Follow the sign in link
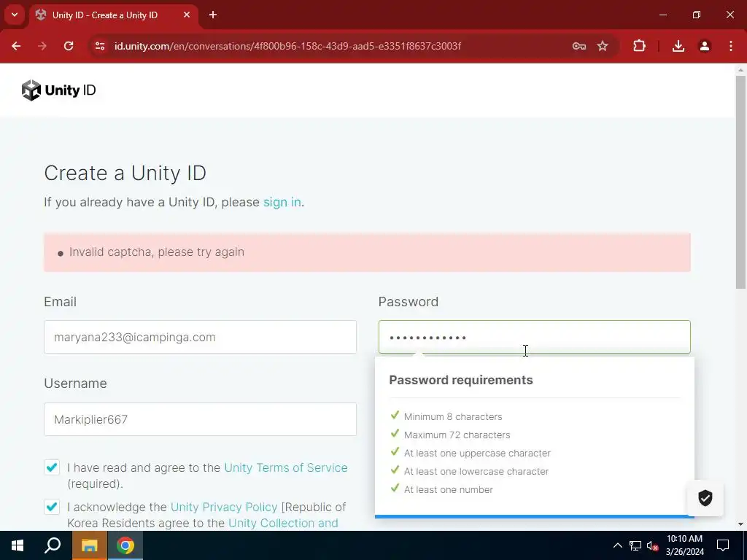The image size is (747, 560). coord(282,202)
